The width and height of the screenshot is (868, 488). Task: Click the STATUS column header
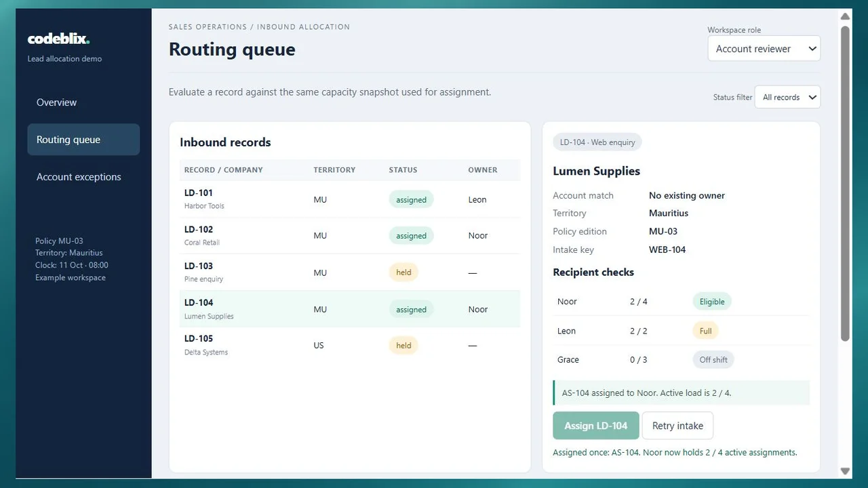pyautogui.click(x=403, y=170)
